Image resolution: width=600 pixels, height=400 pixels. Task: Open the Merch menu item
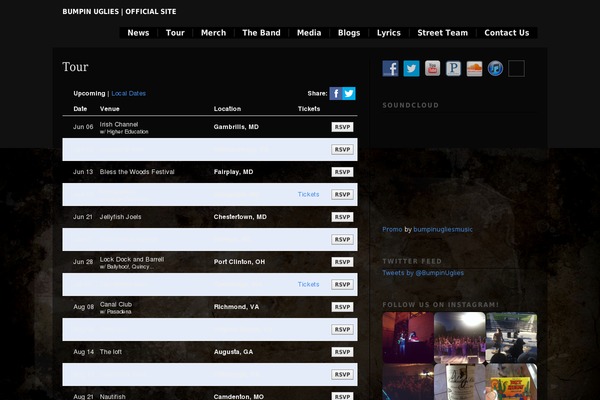click(x=214, y=33)
